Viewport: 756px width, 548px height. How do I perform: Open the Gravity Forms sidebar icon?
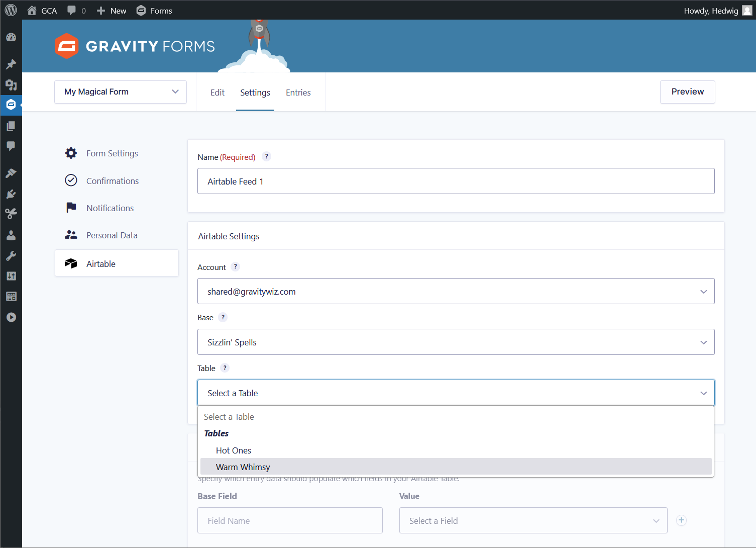coord(11,105)
